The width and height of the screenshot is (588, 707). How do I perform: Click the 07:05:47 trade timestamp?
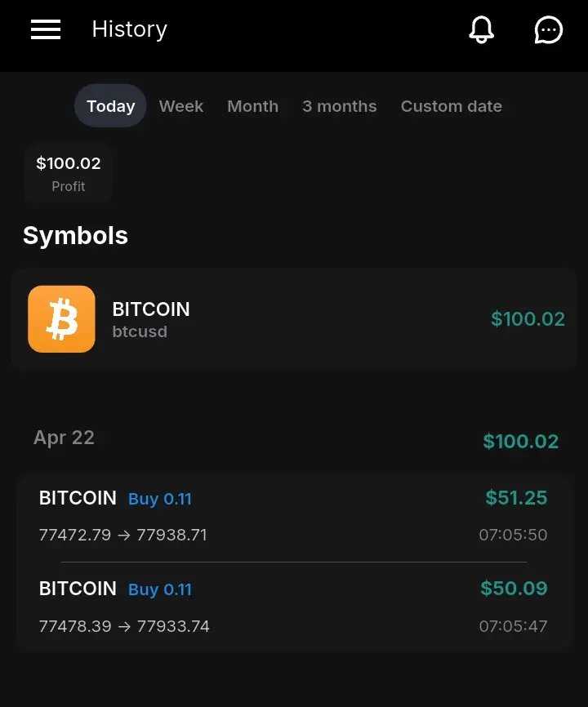point(513,627)
